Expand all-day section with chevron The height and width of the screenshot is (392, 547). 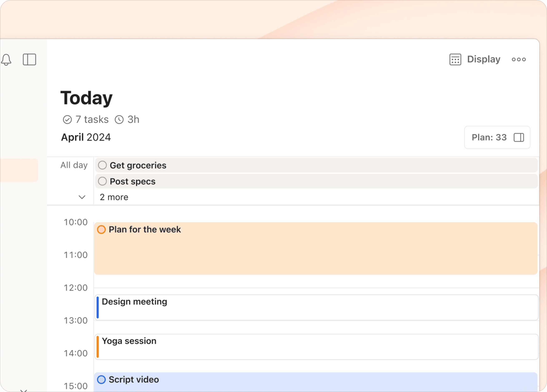point(82,197)
